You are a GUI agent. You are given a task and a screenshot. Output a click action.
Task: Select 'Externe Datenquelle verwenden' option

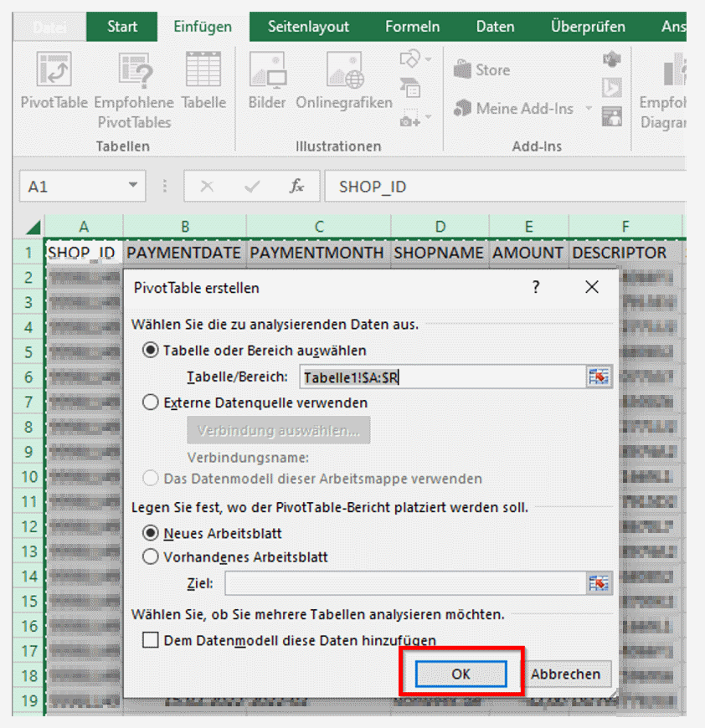[151, 402]
